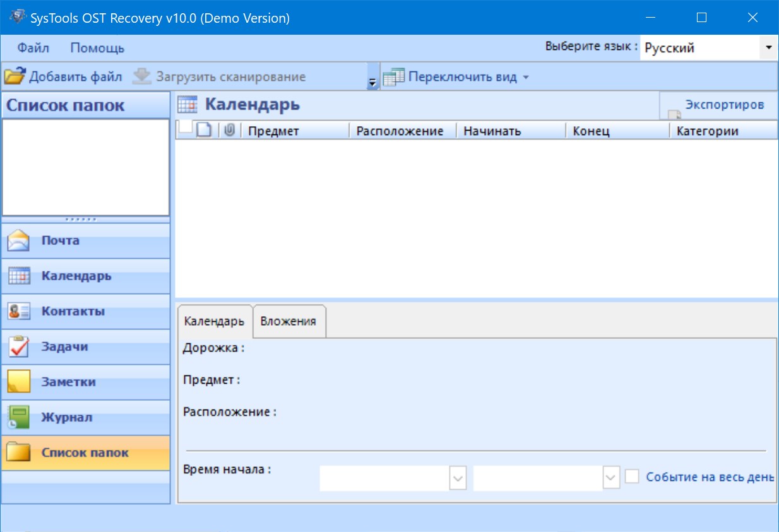Open the Файл menu
Screen dimensions: 779x532
(x=33, y=48)
